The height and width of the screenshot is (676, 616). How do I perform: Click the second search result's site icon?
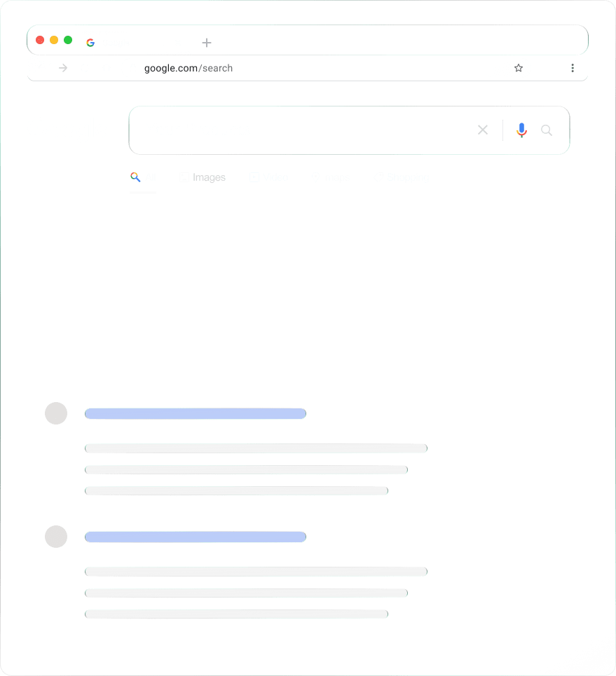[x=56, y=537]
